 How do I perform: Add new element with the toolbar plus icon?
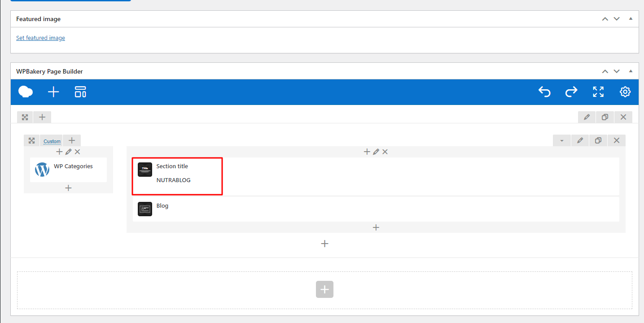click(53, 92)
